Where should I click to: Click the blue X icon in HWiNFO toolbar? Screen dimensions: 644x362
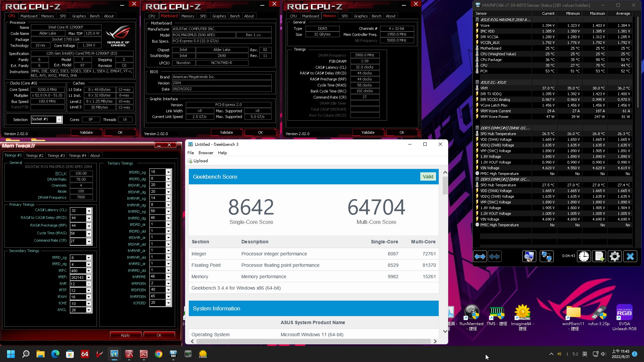point(630,257)
